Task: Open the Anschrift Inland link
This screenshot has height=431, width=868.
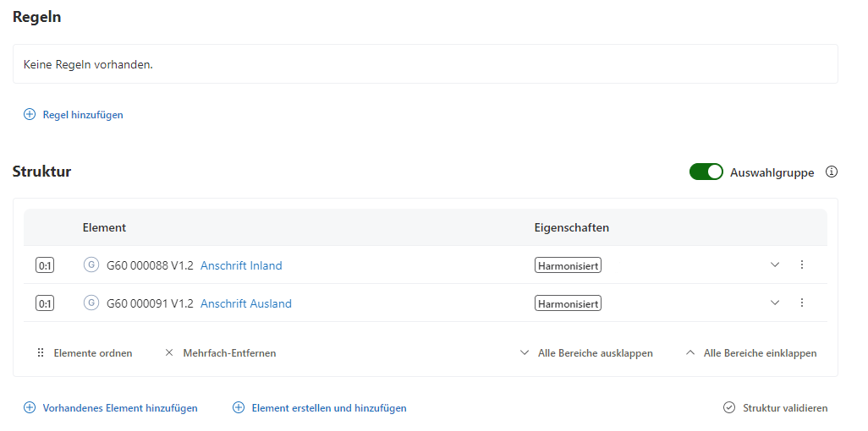Action: pyautogui.click(x=241, y=265)
